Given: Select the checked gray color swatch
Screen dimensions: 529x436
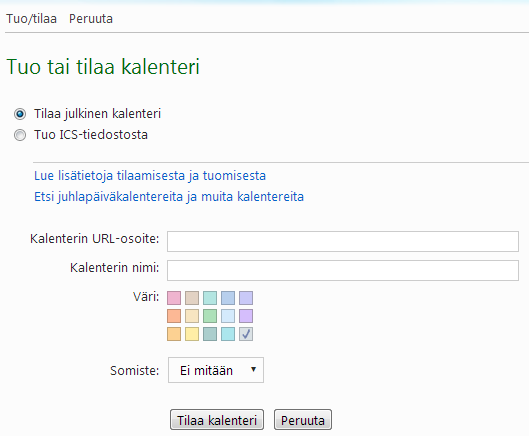Looking at the screenshot, I should click(246, 334).
